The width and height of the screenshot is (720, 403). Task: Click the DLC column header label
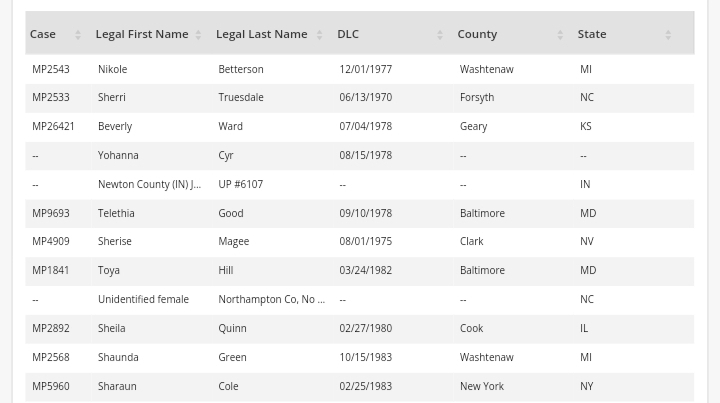pyautogui.click(x=348, y=34)
